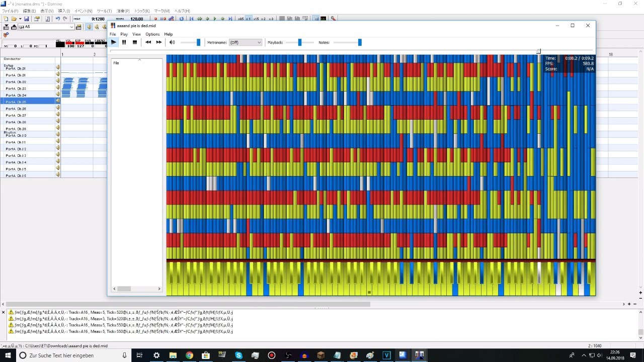Open the Help menu in the MIDI player
The image size is (644, 362).
[169, 34]
